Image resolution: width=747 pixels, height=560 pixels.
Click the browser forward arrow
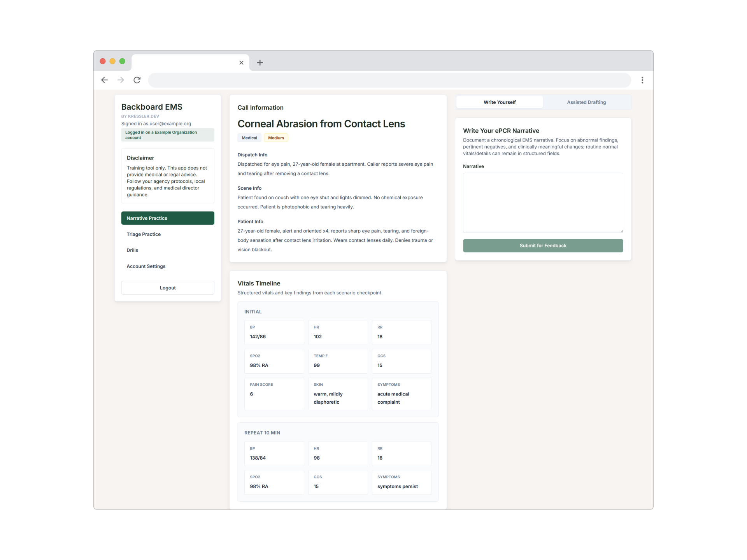tap(121, 80)
